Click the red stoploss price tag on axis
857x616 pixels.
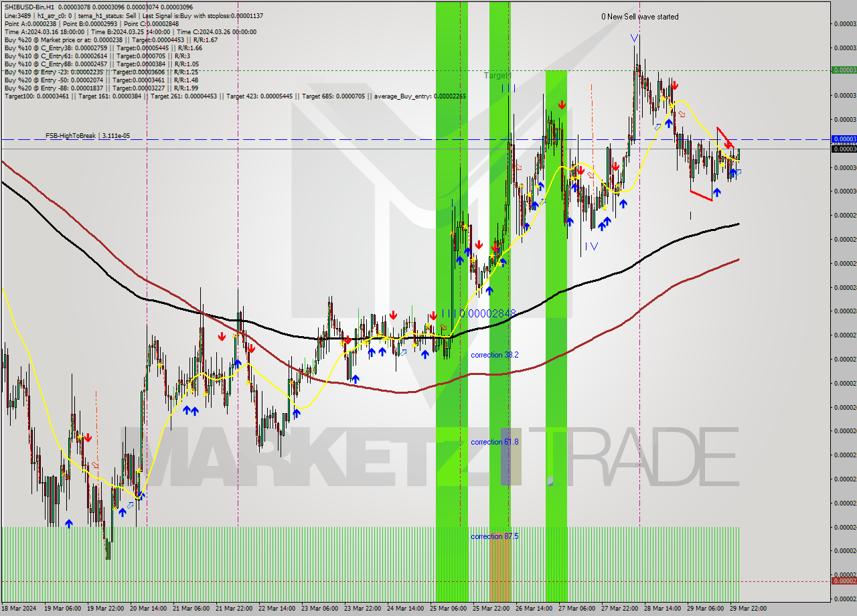pyautogui.click(x=844, y=581)
